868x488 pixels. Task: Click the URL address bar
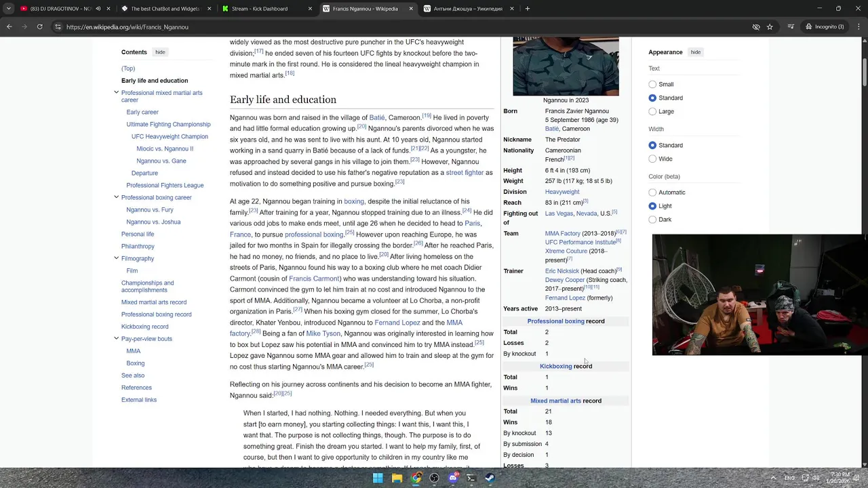tap(407, 26)
